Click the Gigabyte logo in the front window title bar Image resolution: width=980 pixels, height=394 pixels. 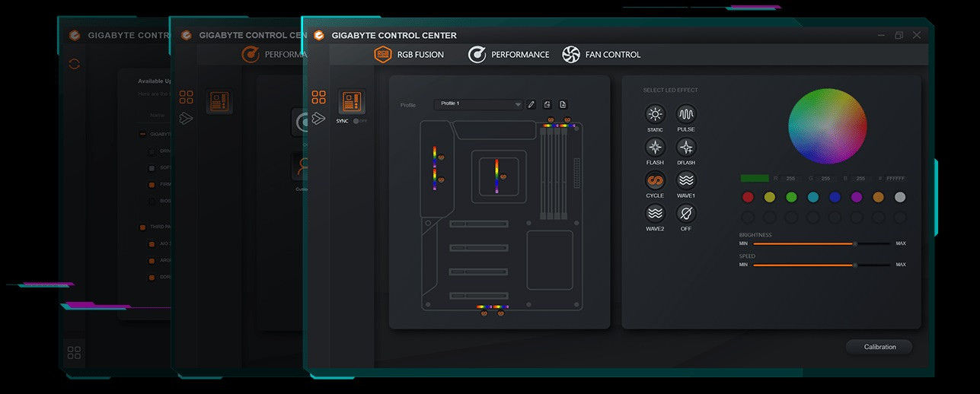(x=318, y=35)
